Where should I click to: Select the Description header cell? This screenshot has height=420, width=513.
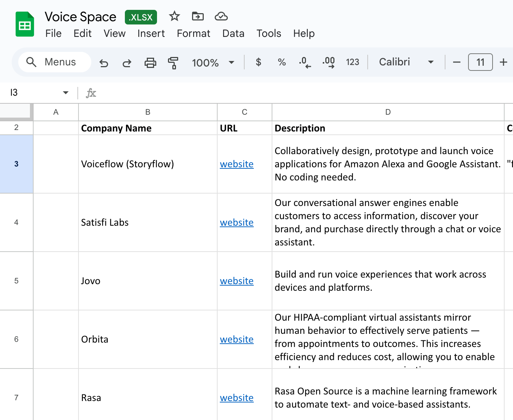point(388,128)
